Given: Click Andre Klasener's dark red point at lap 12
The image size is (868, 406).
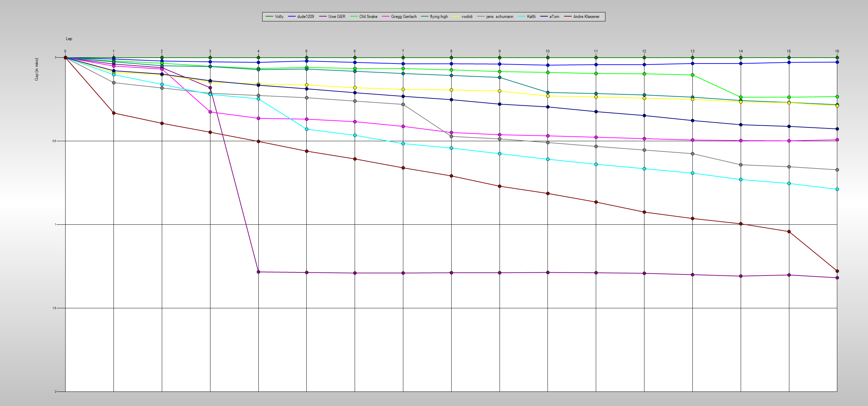Looking at the screenshot, I should coord(644,212).
